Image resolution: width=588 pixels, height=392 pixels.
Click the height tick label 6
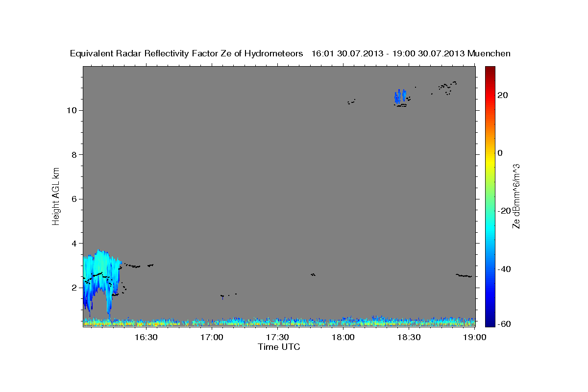(74, 199)
